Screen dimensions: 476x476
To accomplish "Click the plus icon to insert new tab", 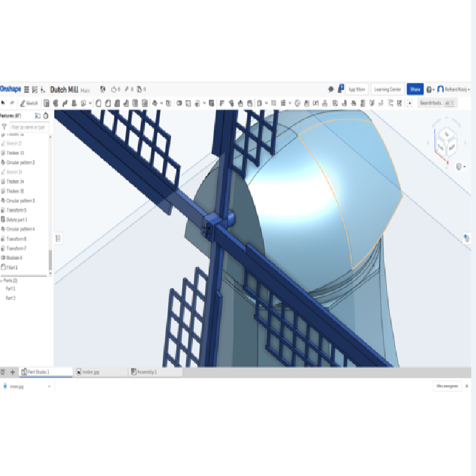I will click(x=12, y=372).
